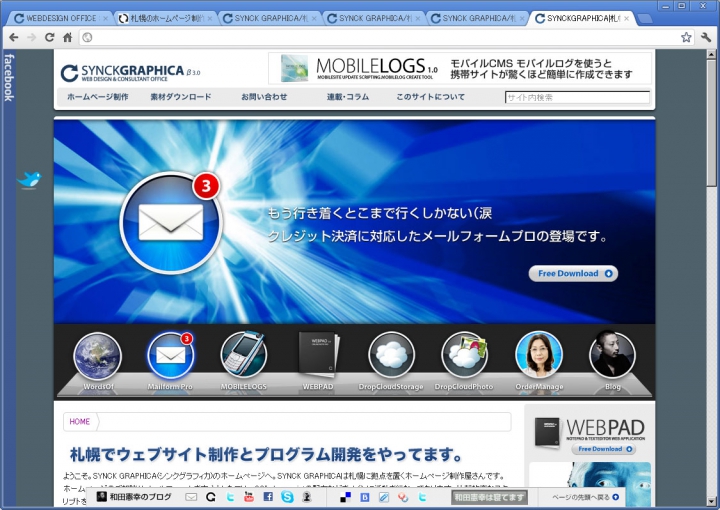The width and height of the screenshot is (720, 510).
Task: Click ページの先頭へ戻る link
Action: coord(585,497)
